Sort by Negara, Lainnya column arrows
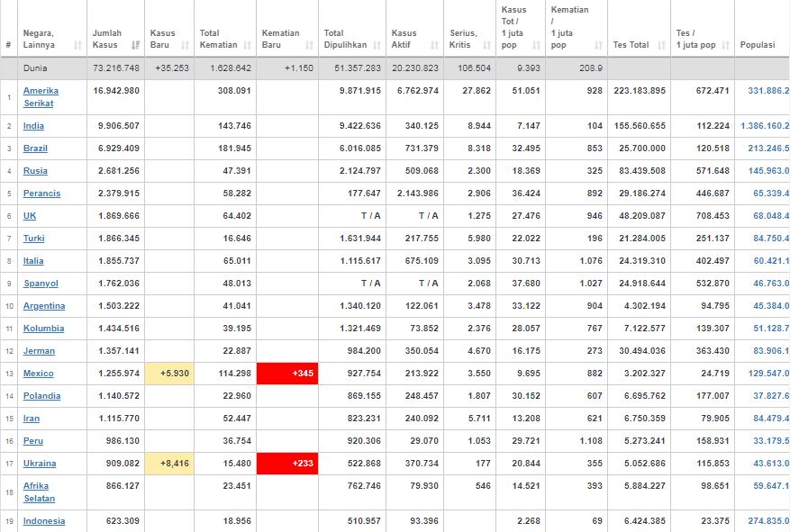The height and width of the screenshot is (532, 790). pyautogui.click(x=77, y=45)
